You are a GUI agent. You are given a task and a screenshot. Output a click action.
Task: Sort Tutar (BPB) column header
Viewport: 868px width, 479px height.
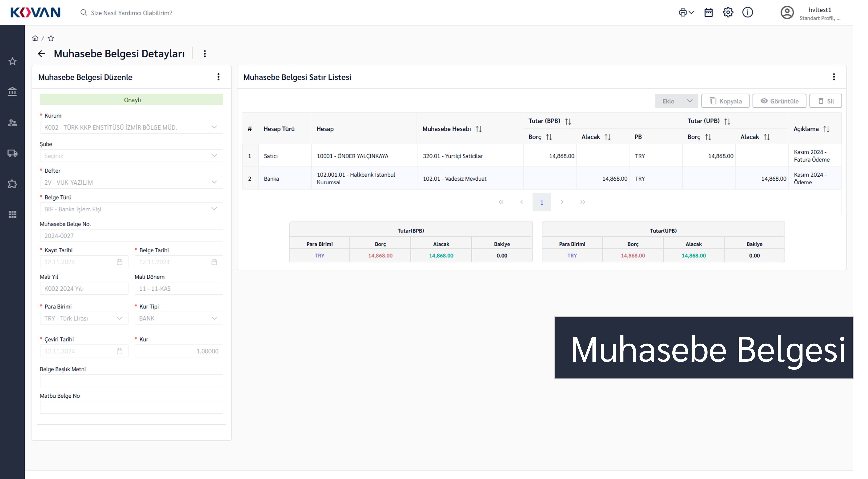(568, 121)
